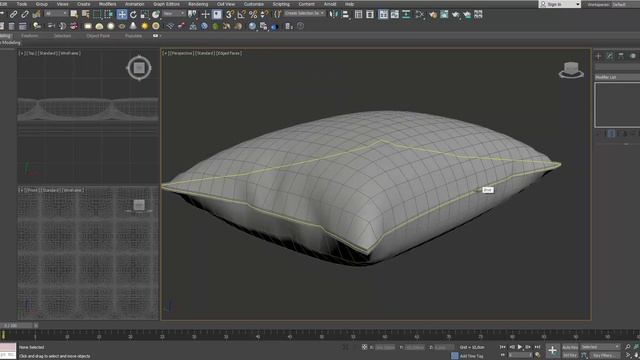Image resolution: width=640 pixels, height=360 pixels.
Task: Toggle the Percent Snap button
Action: pyautogui.click(x=253, y=15)
